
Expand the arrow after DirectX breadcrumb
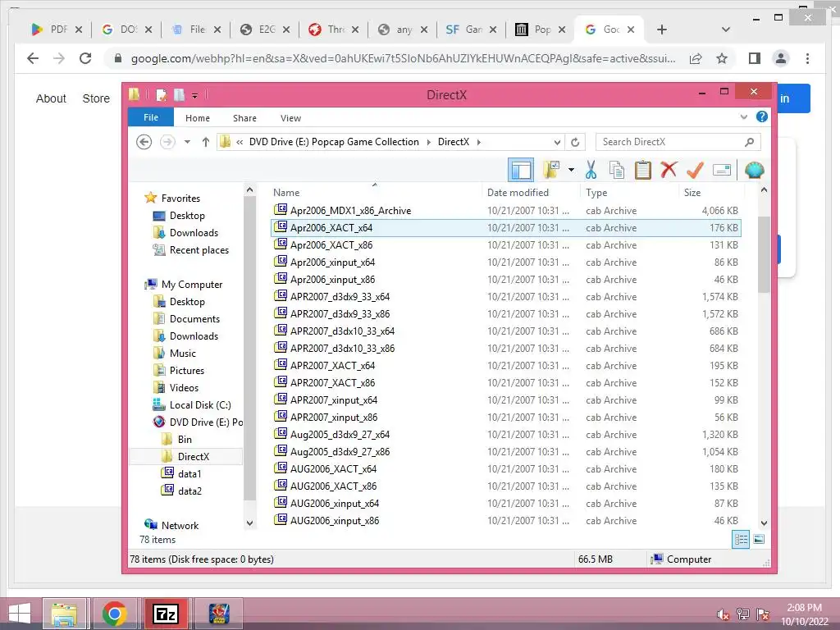(479, 142)
